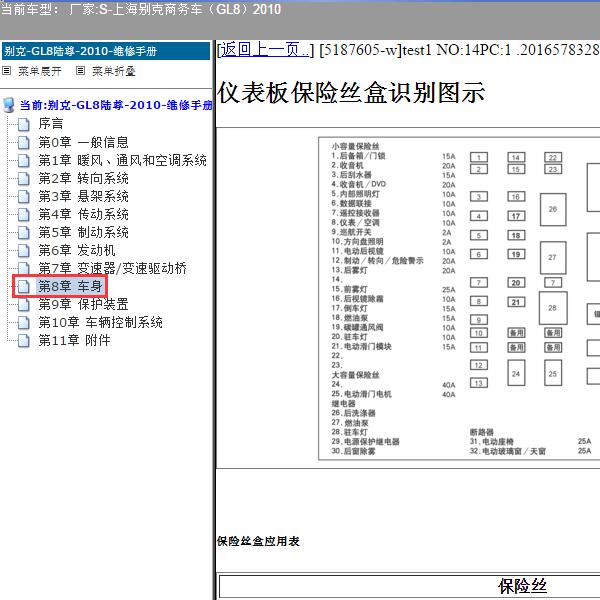Click page icon beside 第6章
The height and width of the screenshot is (600, 600).
(24, 250)
